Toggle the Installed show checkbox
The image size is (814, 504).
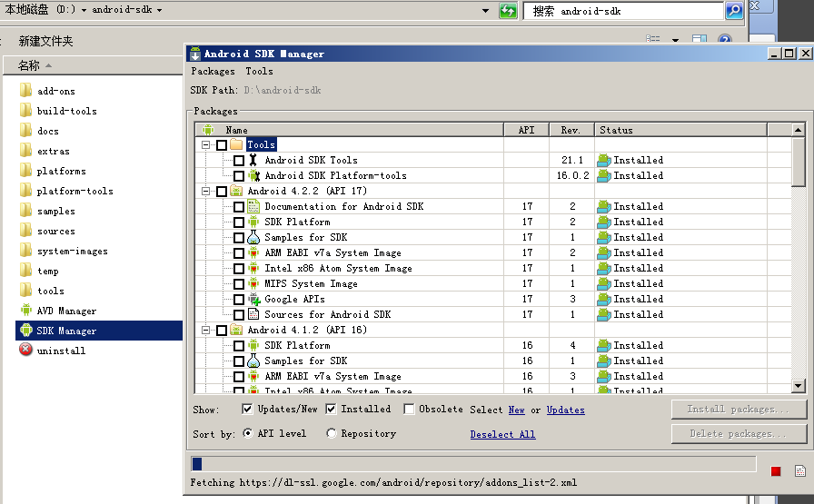(x=331, y=409)
